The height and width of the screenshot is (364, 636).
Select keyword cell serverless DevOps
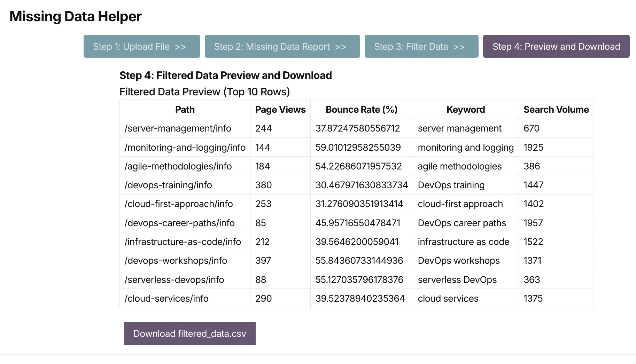pos(466,279)
